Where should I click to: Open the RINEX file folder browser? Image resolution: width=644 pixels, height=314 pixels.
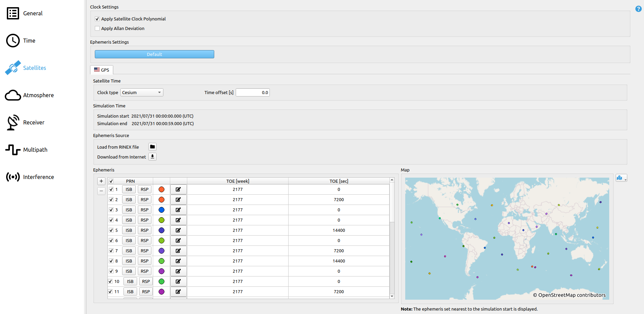[152, 147]
